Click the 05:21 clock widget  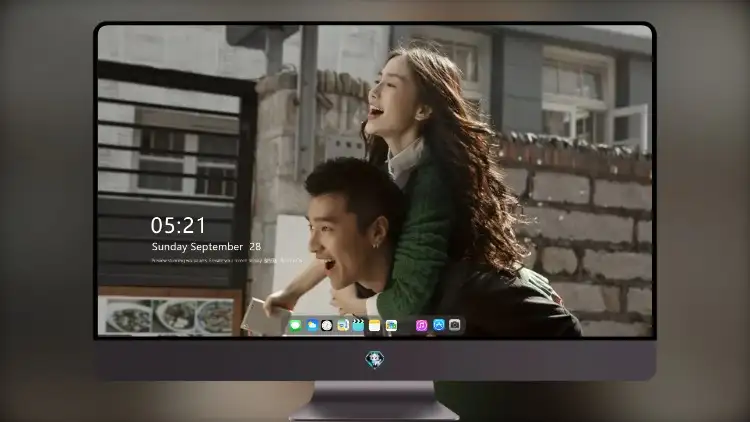(x=178, y=225)
